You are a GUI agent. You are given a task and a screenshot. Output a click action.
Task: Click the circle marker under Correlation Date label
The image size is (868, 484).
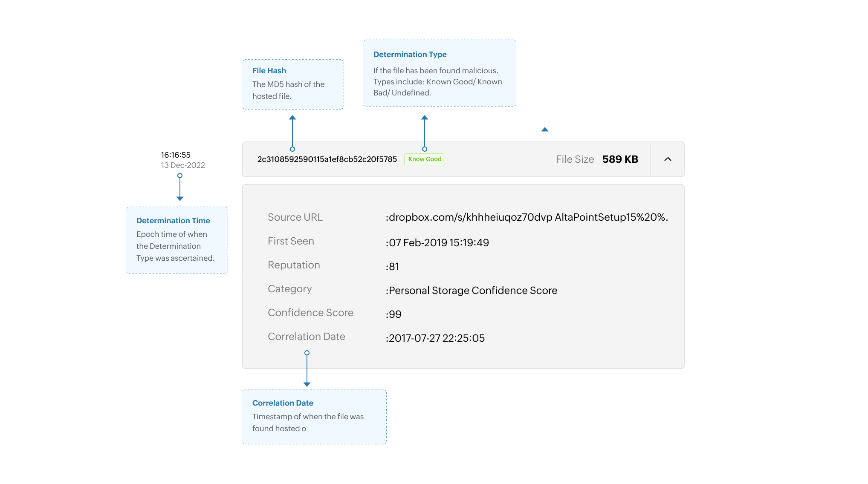[307, 352]
